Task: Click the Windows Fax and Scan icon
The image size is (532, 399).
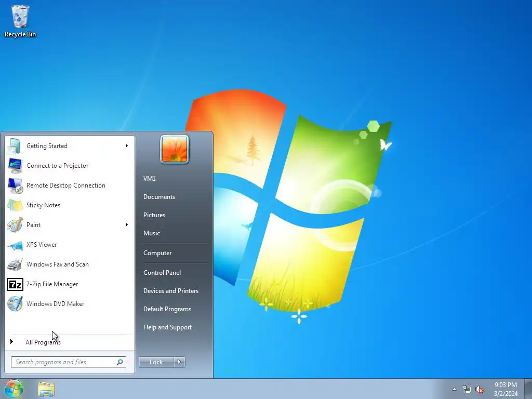Action: [15, 264]
